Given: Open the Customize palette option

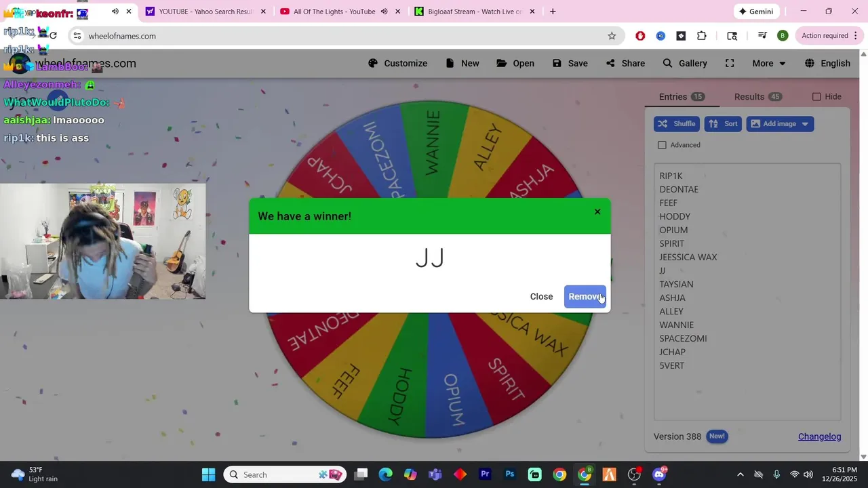Looking at the screenshot, I should tap(398, 63).
